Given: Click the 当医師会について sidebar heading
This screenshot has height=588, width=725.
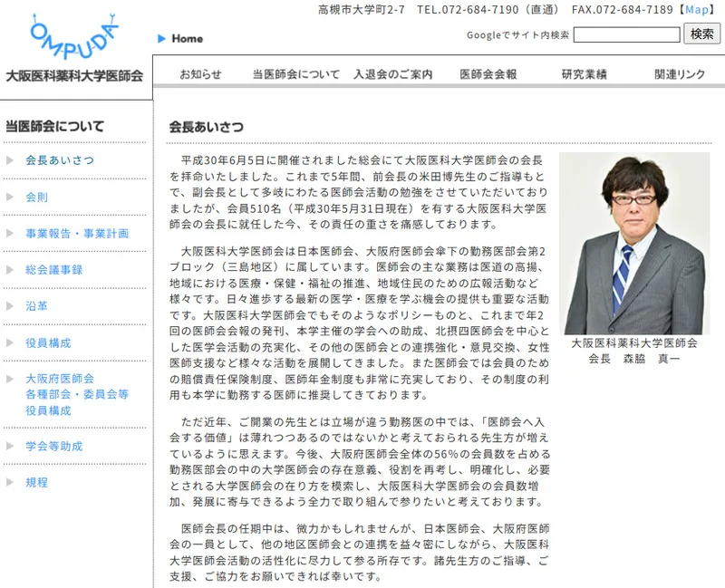Looking at the screenshot, I should pos(54,126).
